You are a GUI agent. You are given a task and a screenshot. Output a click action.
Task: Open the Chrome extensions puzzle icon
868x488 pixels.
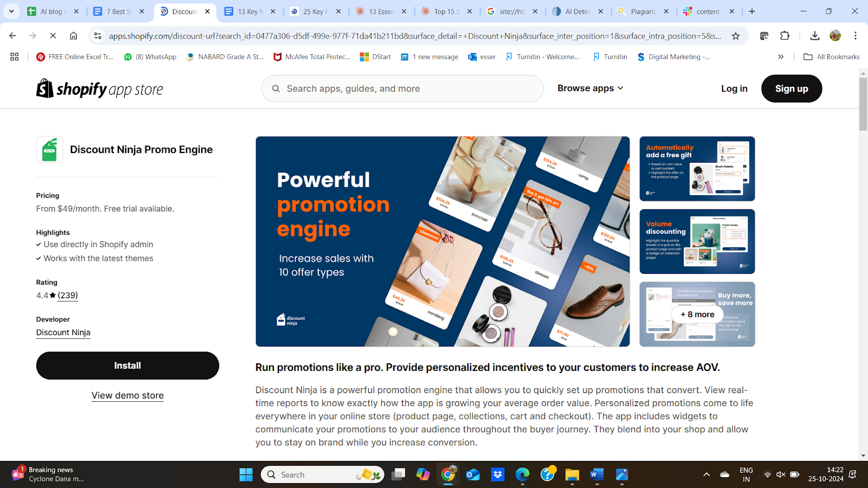tap(784, 36)
